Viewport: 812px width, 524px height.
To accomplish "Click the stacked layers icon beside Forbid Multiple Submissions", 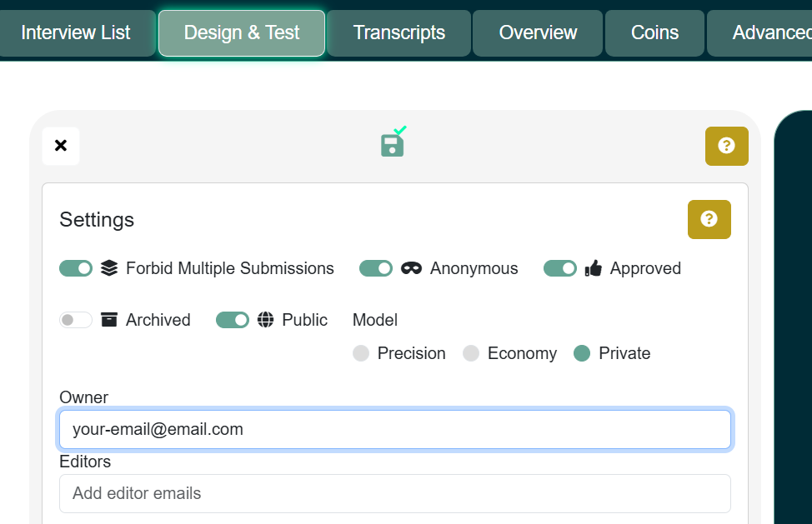I will click(x=109, y=268).
